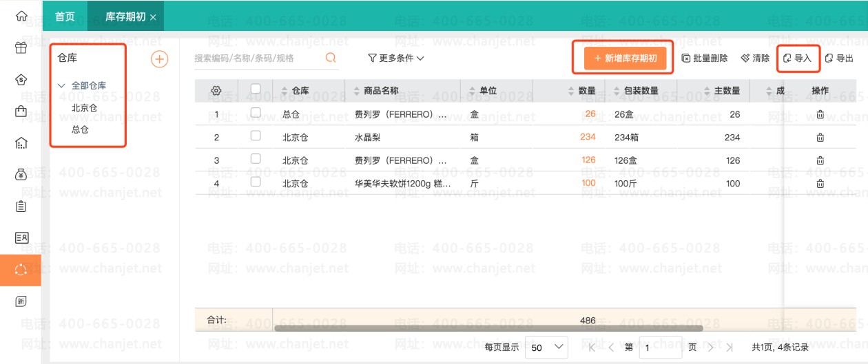The width and height of the screenshot is (868, 364).
Task: Open the contact card sidebar icon
Action: tap(21, 237)
